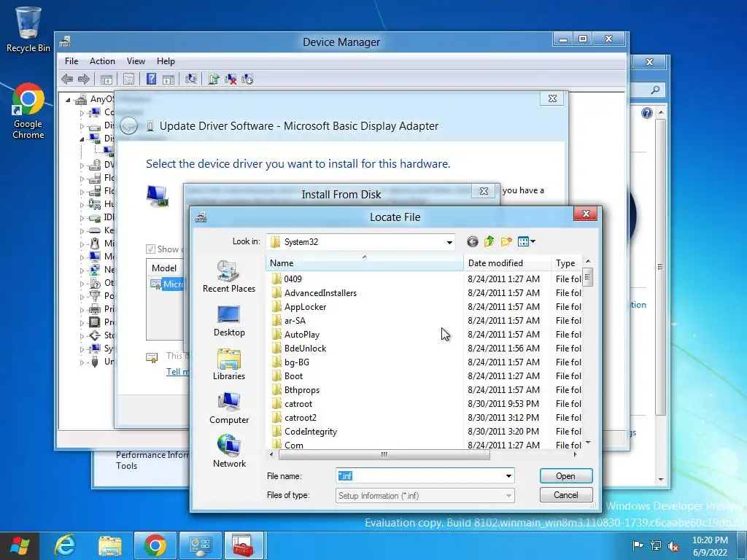
Task: Click Scan for hardware changes toolbar icon
Action: (x=191, y=79)
